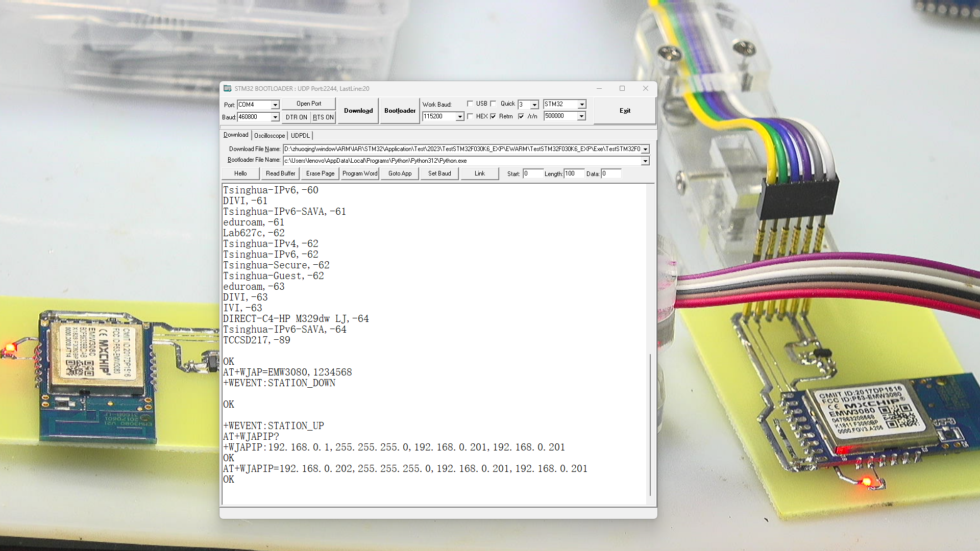Click the Bootloader button

400,111
